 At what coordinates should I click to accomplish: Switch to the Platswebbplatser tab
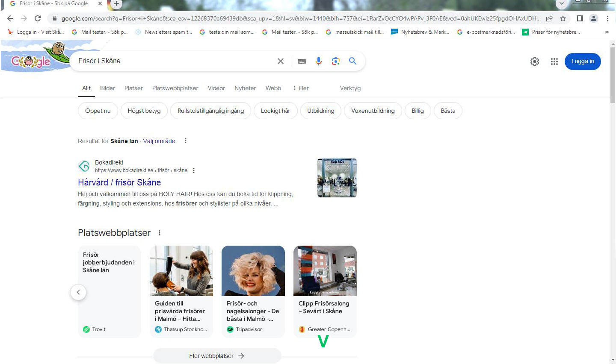pyautogui.click(x=175, y=88)
